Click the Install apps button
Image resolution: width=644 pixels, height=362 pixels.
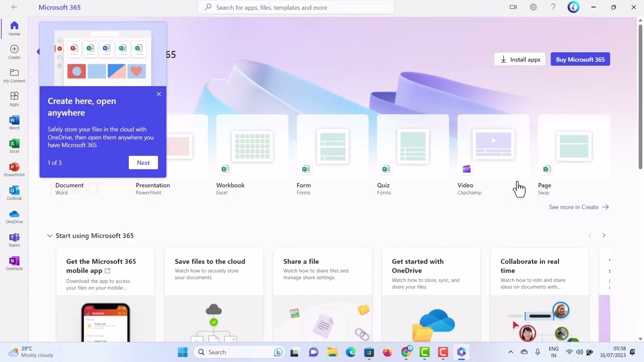pyautogui.click(x=520, y=59)
